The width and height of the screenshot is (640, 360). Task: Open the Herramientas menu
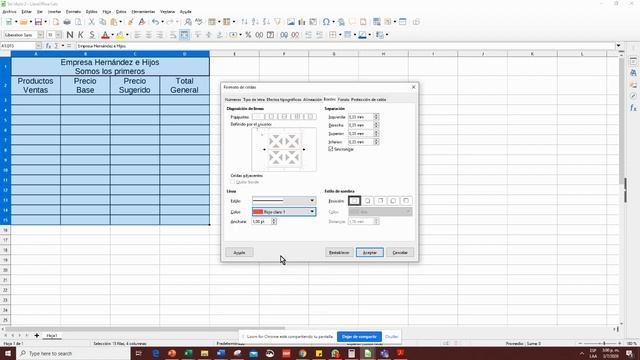[143, 12]
